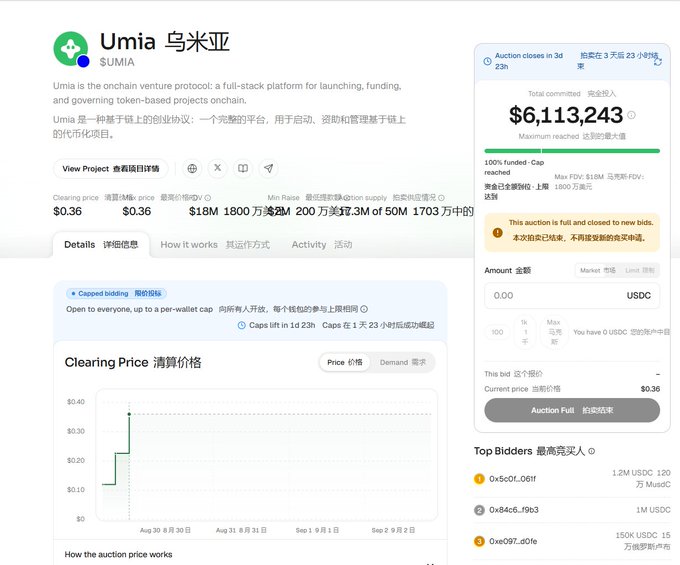Switch to the Details tab
The height and width of the screenshot is (565, 680).
(101, 245)
